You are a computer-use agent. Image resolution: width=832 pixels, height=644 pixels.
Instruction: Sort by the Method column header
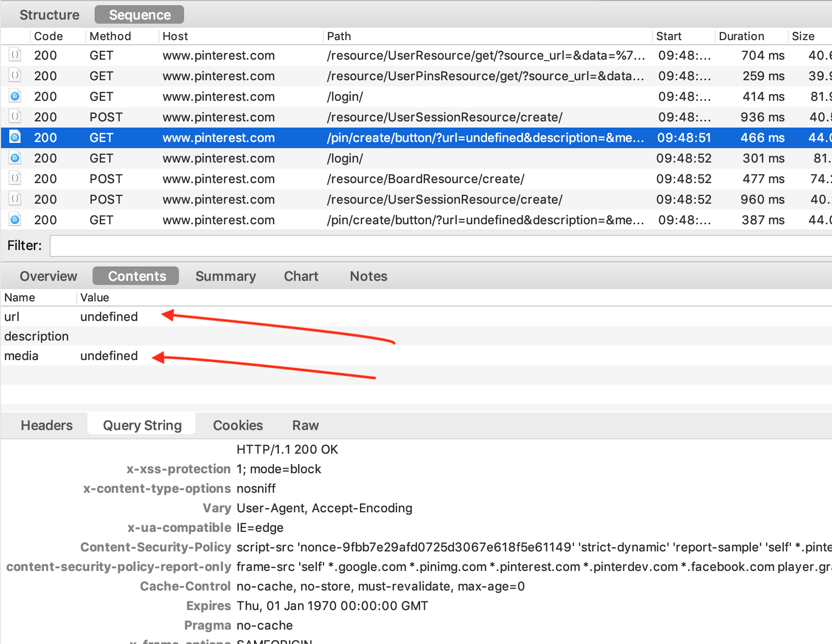(x=121, y=36)
